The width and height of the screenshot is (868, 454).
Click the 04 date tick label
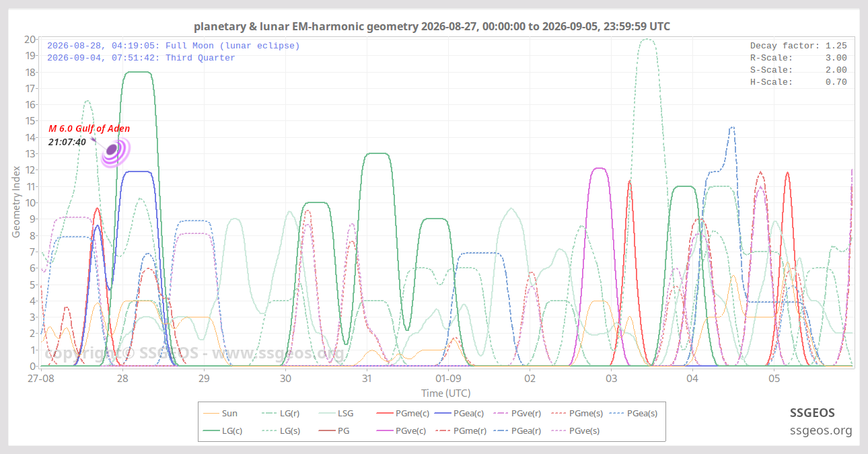[692, 379]
